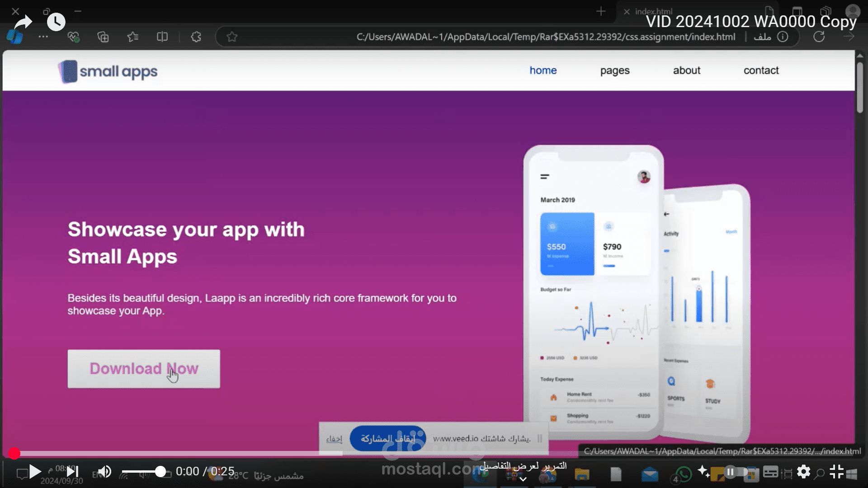
Task: Click the Download Now button
Action: click(x=144, y=369)
